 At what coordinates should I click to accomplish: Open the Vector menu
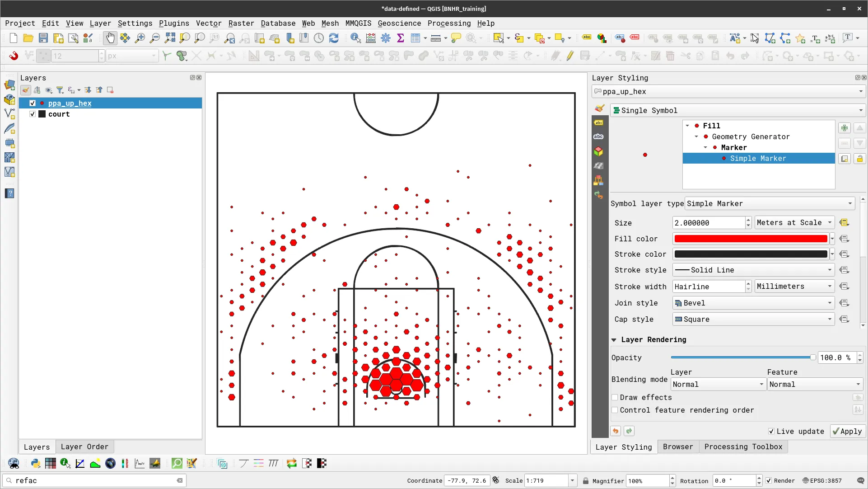pos(208,23)
